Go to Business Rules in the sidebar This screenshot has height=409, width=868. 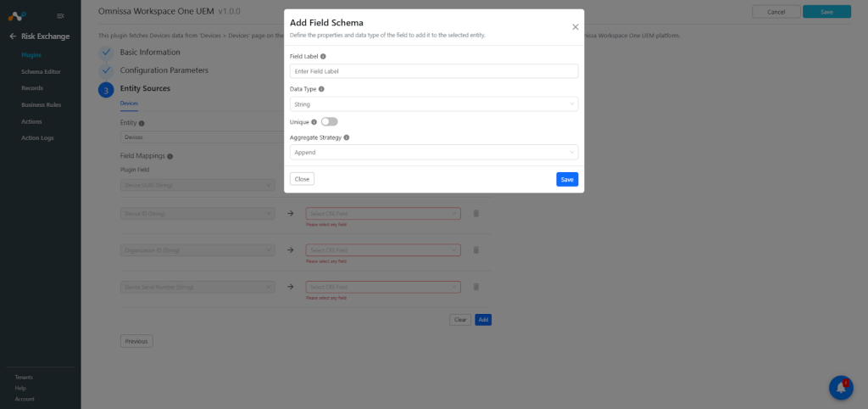click(x=41, y=104)
